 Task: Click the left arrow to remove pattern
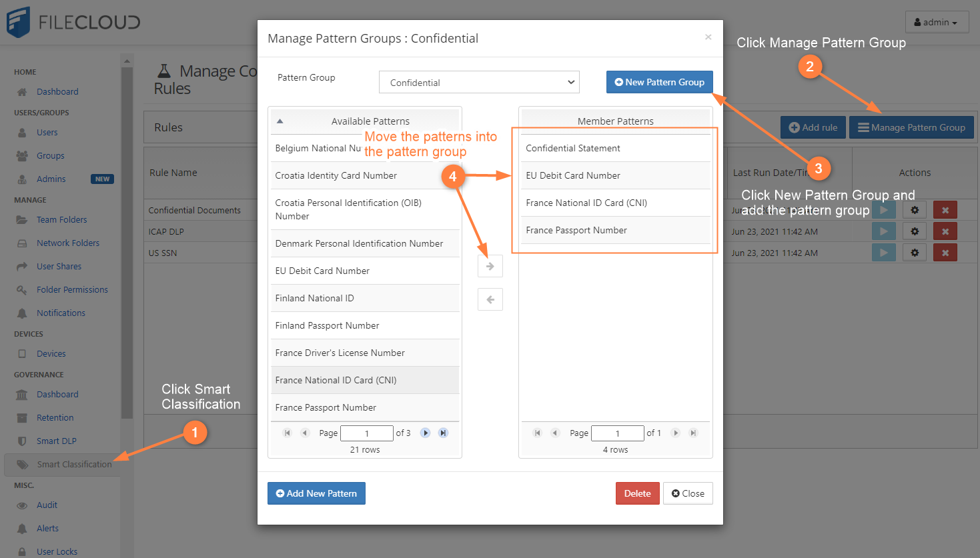490,299
